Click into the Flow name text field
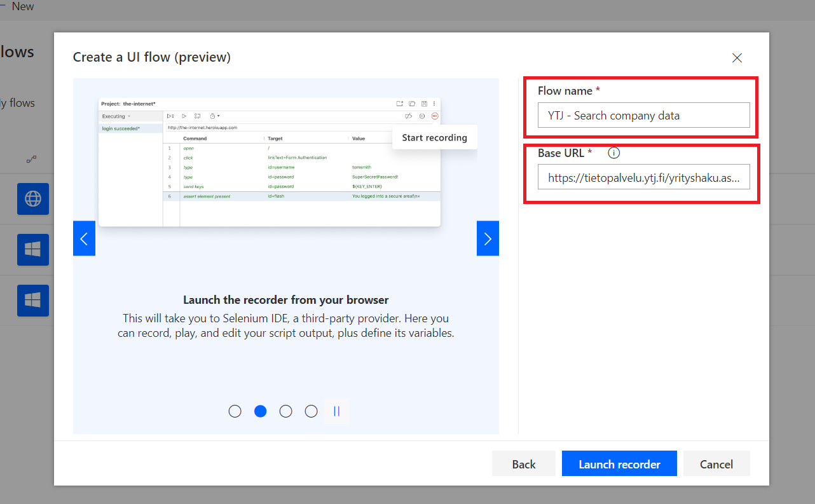 643,116
